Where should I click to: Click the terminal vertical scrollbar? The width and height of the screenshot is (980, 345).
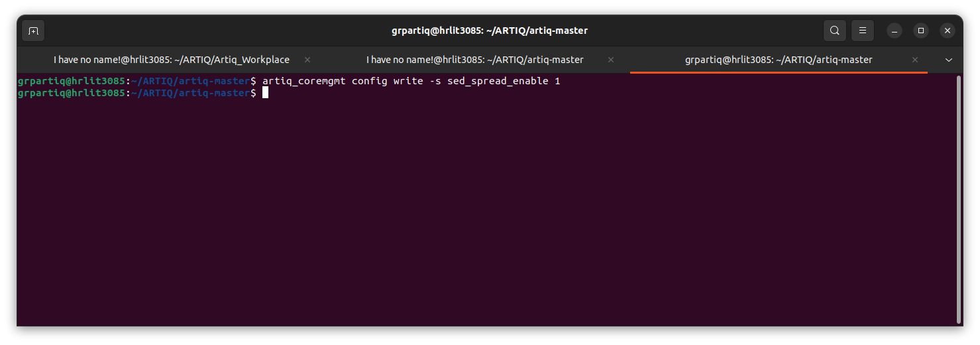coord(959,199)
